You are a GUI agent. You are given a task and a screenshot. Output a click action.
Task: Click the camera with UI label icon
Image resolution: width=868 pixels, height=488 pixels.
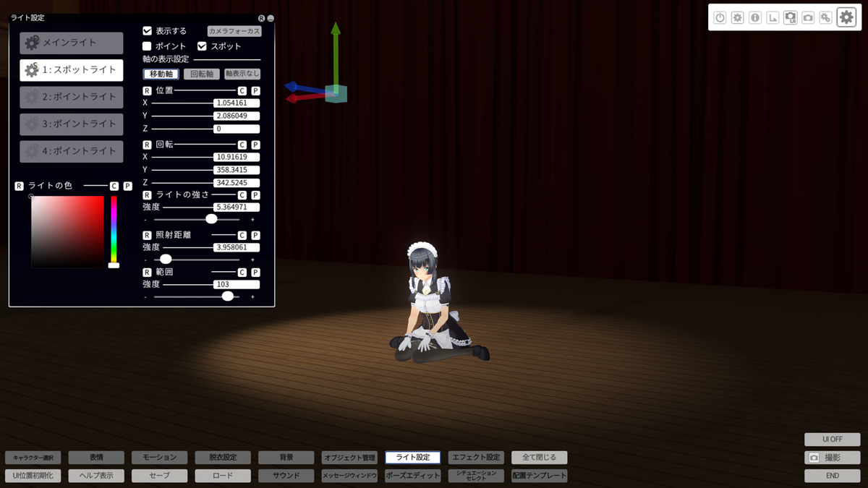[791, 17]
